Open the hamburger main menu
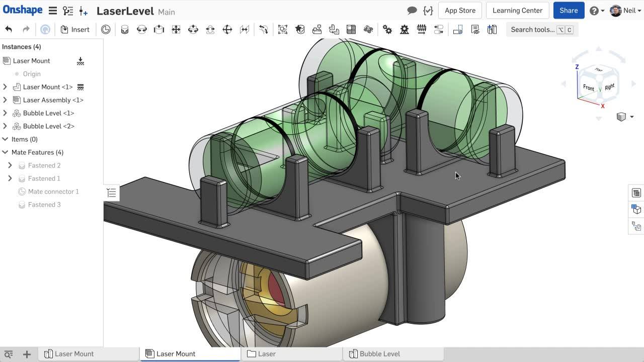This screenshot has width=644, height=362. [x=52, y=11]
